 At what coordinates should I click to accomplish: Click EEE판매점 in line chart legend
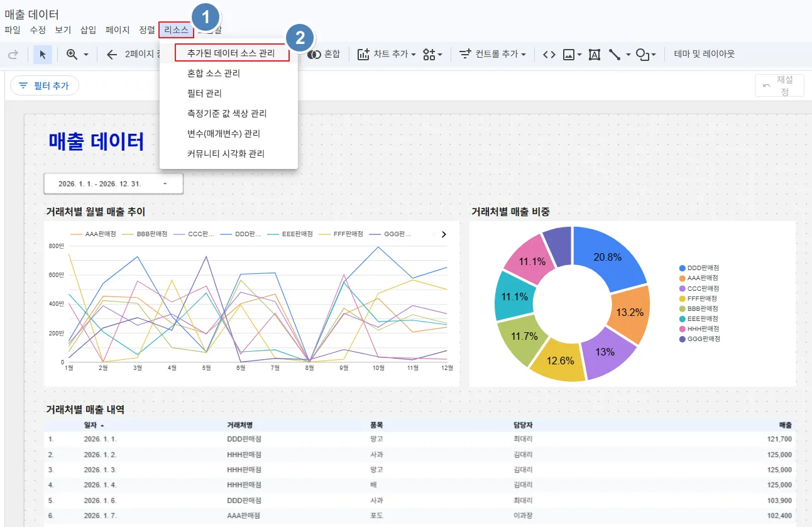pyautogui.click(x=297, y=234)
